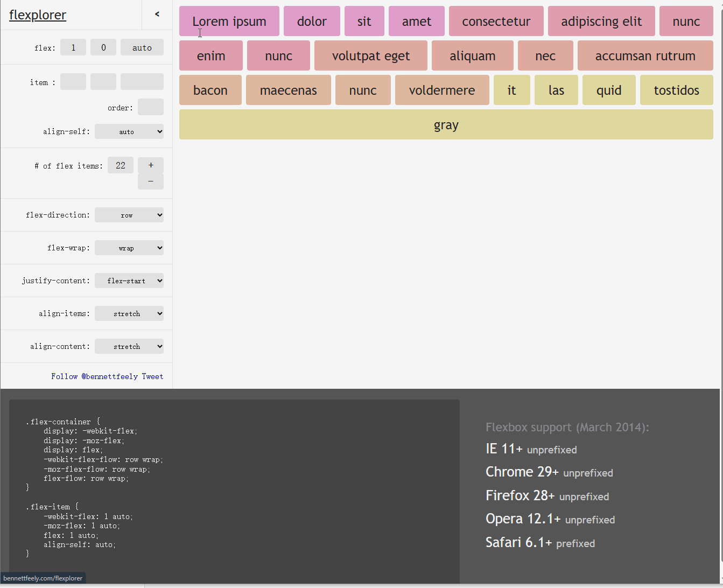Select the bacon flex item
Image resolution: width=723 pixels, height=588 pixels.
click(210, 90)
